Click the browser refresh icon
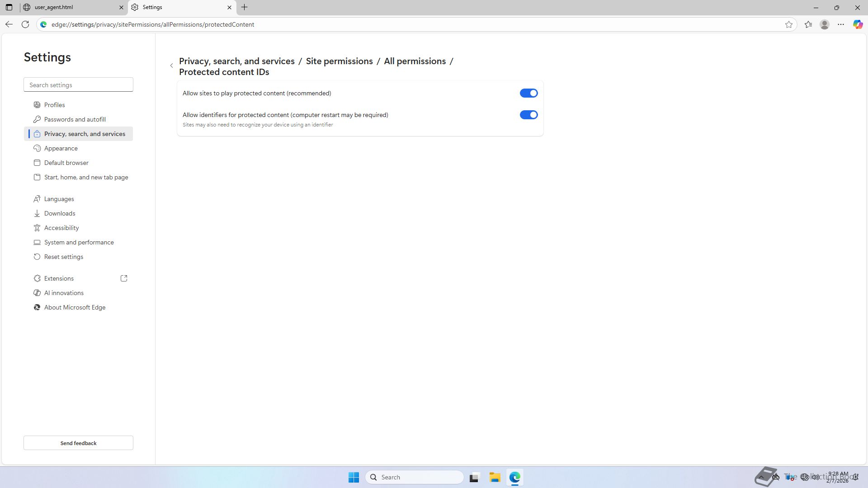The width and height of the screenshot is (868, 488). click(25, 24)
